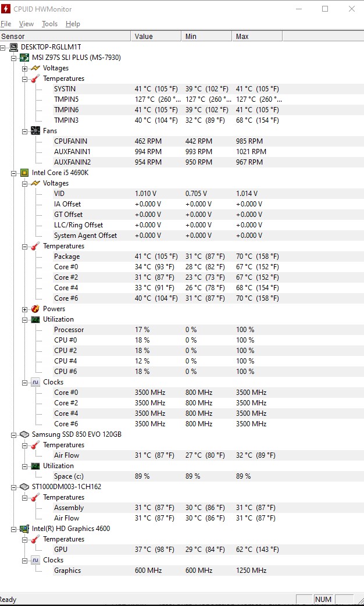
Task: Expand the Powers node under Intel Core i5
Action: (x=25, y=309)
